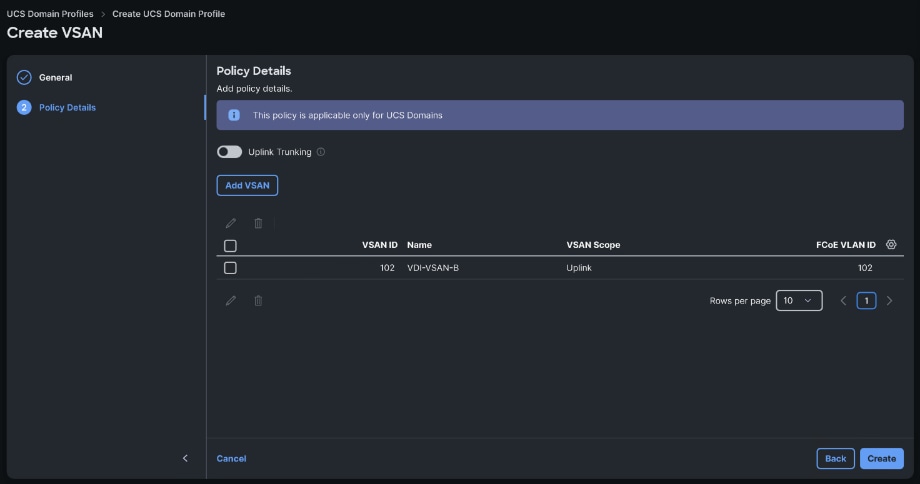
Task: Click the VDI-VSAN-B name cell
Action: (433, 268)
